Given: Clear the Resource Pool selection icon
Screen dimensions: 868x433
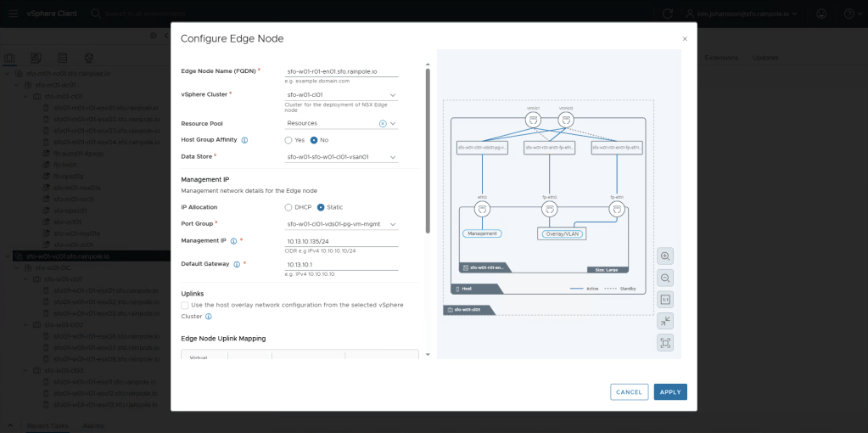Looking at the screenshot, I should point(383,123).
